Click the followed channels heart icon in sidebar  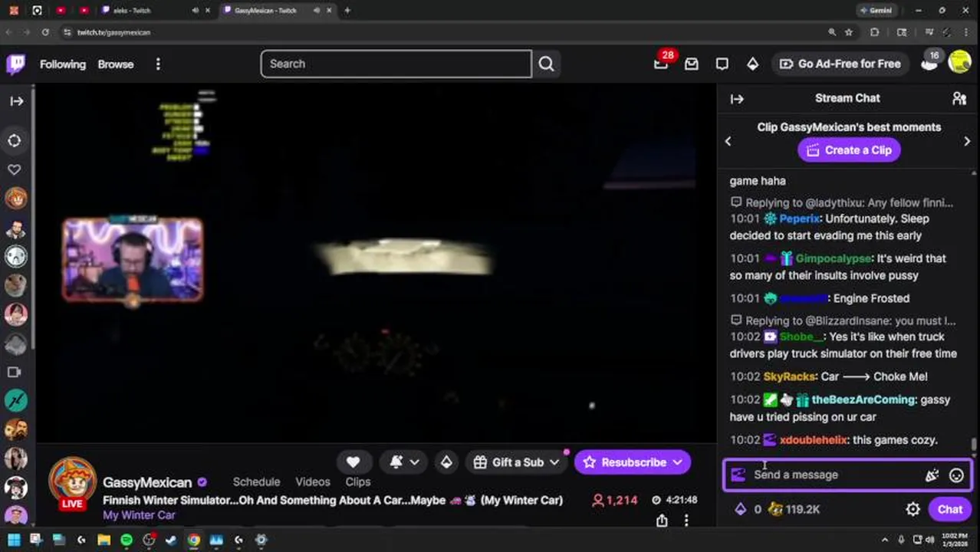(x=15, y=169)
